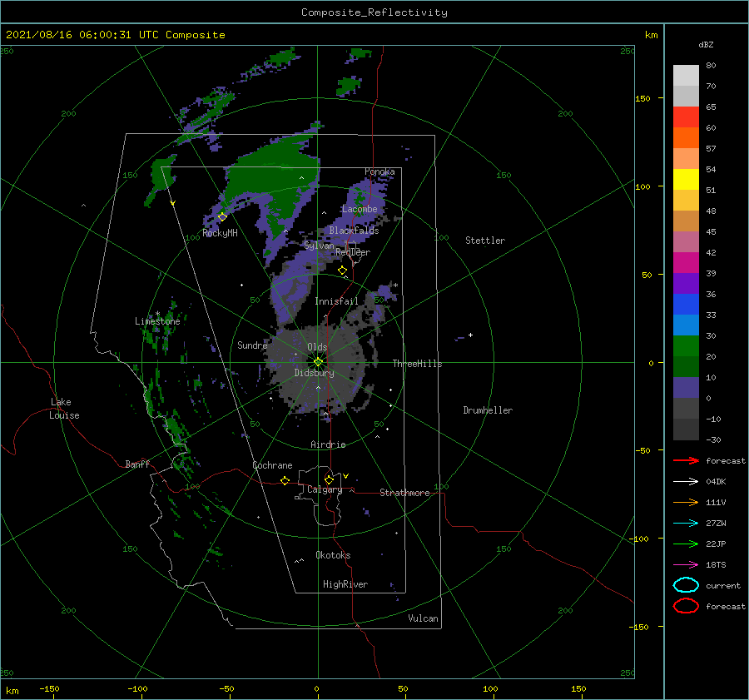Image resolution: width=749 pixels, height=700 pixels.
Task: Click the Vulcan town label
Action: (423, 618)
